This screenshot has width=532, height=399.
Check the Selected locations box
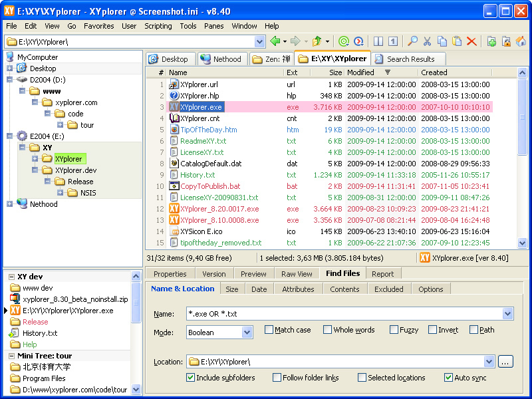tap(362, 377)
